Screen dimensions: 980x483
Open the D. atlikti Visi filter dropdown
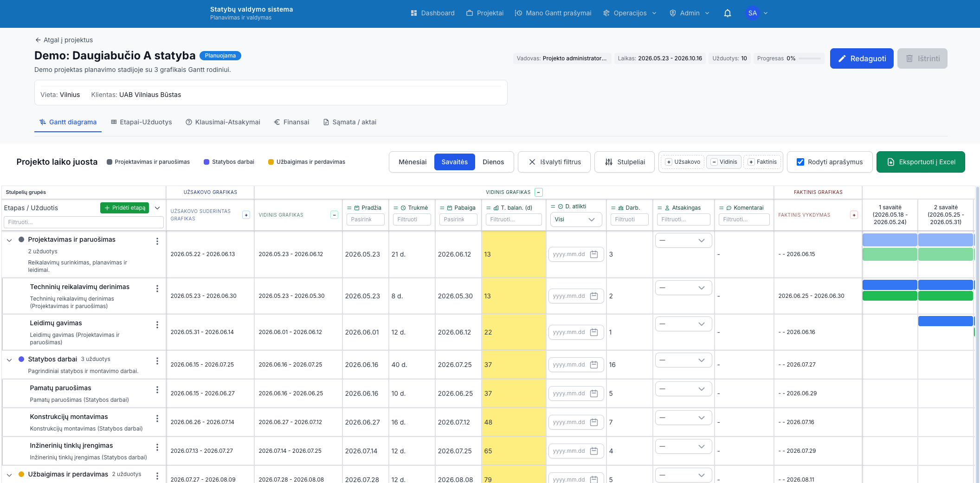pos(575,219)
